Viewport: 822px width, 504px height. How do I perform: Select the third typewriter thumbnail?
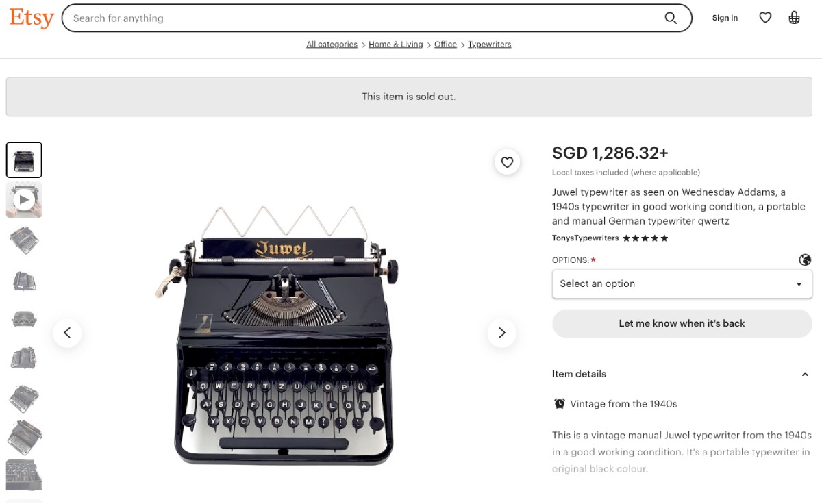pyautogui.click(x=24, y=240)
